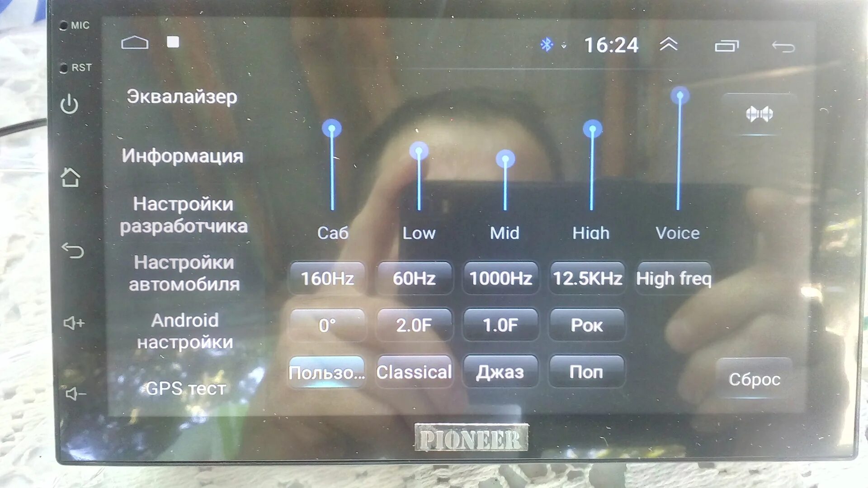Screen dimensions: 868x488
Task: Open Настройки разработчика menu item
Action: [183, 215]
